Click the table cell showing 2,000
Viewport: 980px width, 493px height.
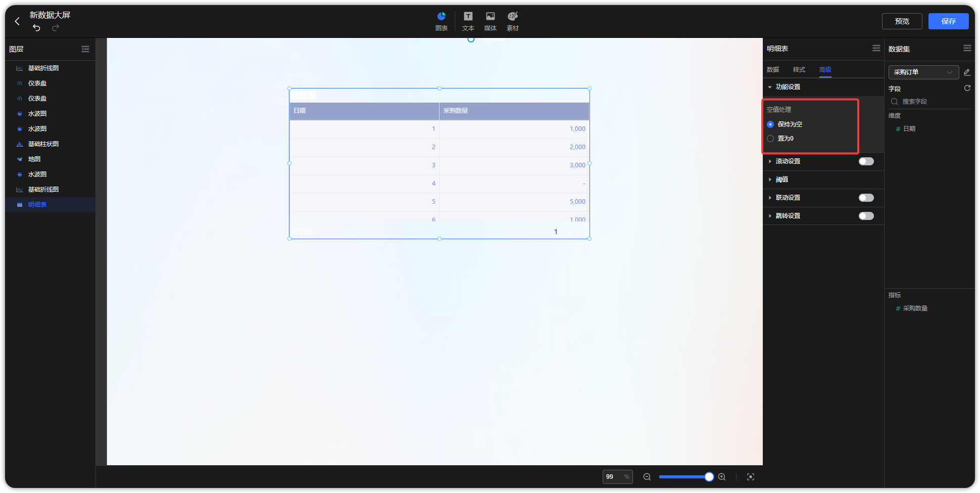click(x=514, y=147)
